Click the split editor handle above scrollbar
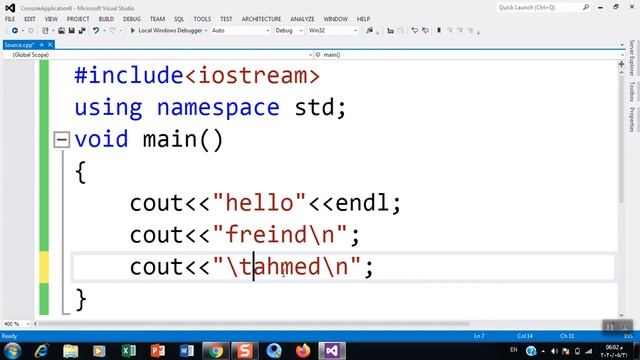 (621, 64)
